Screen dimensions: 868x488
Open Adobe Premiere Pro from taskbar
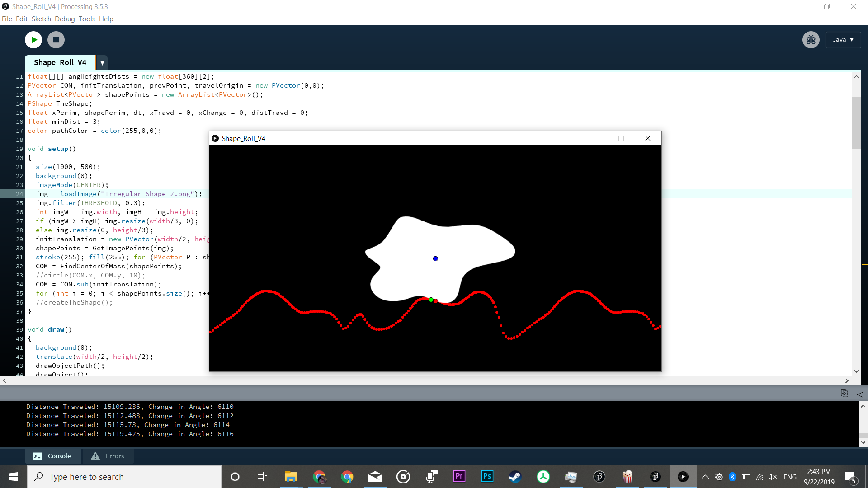[459, 476]
